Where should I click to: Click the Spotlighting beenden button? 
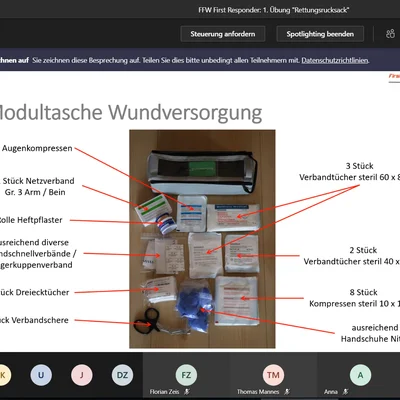(320, 34)
